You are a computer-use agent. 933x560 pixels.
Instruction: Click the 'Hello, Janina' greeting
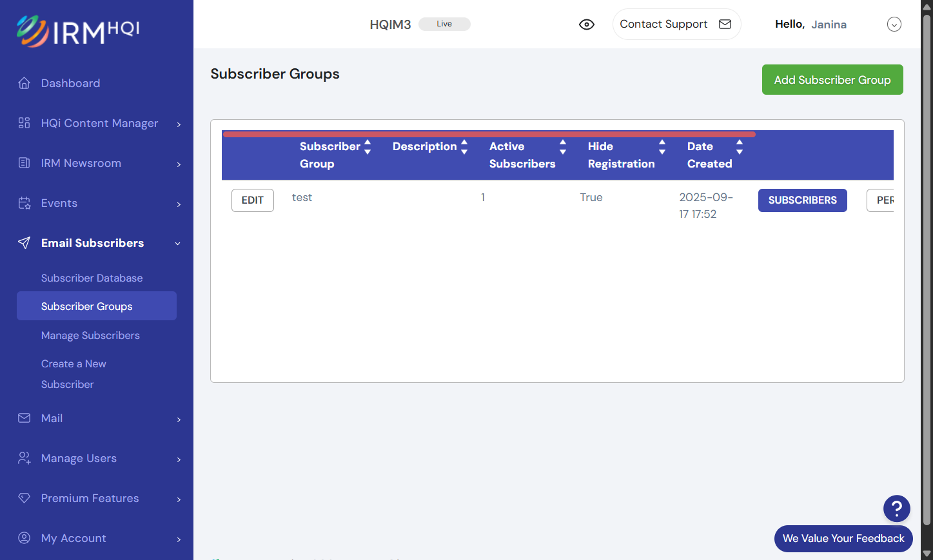[810, 24]
